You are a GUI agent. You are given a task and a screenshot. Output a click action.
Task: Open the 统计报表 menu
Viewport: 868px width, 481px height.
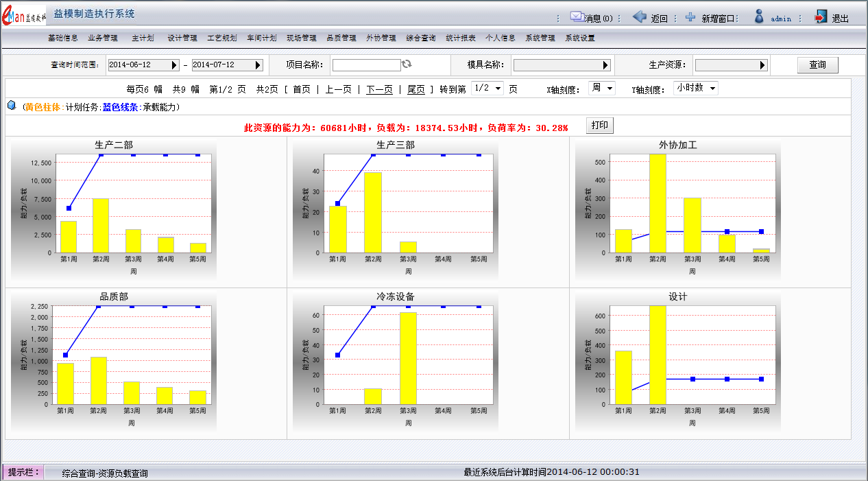(460, 38)
